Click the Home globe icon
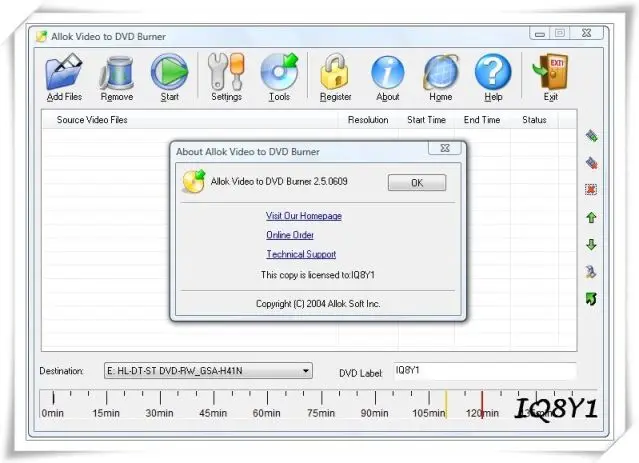This screenshot has height=463, width=639. pyautogui.click(x=441, y=72)
